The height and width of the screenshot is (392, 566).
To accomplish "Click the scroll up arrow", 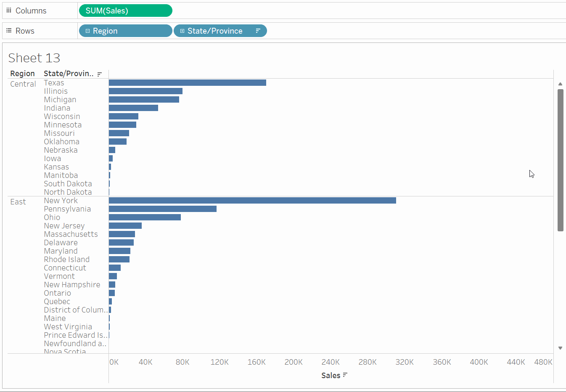I will click(x=560, y=84).
